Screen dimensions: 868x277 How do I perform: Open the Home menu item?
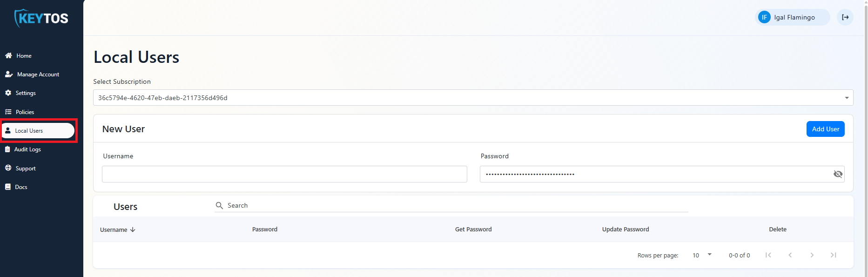[x=24, y=56]
